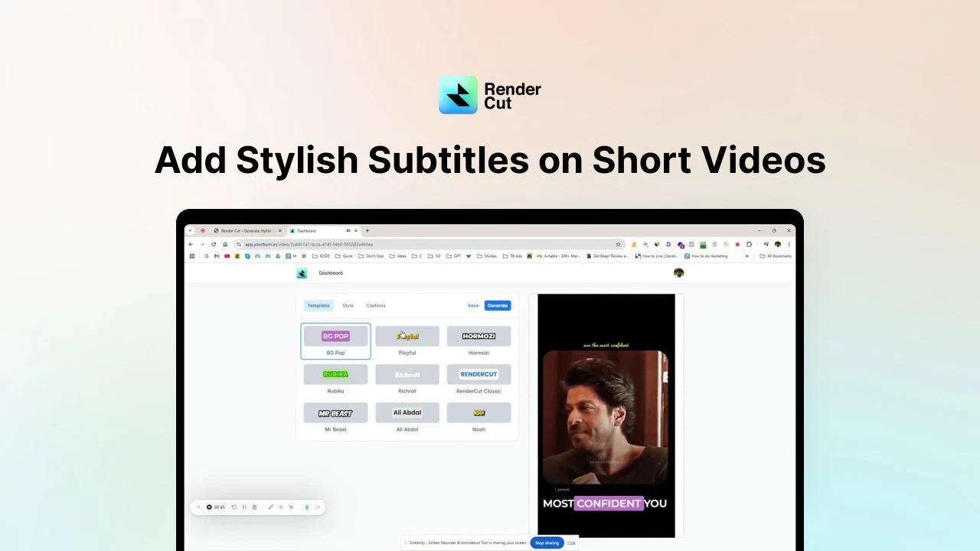The image size is (980, 551).
Task: Restart the recording from the Screenity toolbar
Action: point(234,507)
